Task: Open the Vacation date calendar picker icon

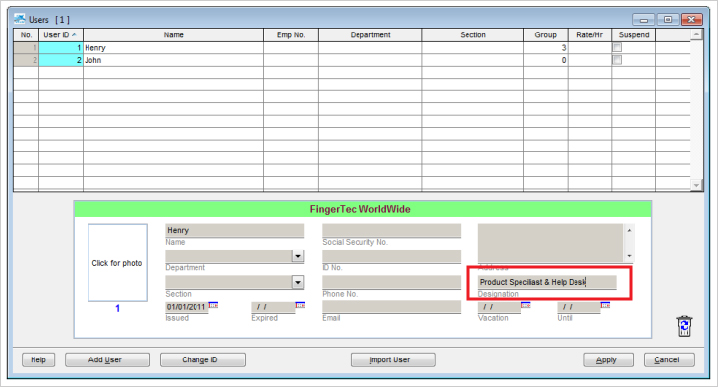Action: [x=526, y=305]
